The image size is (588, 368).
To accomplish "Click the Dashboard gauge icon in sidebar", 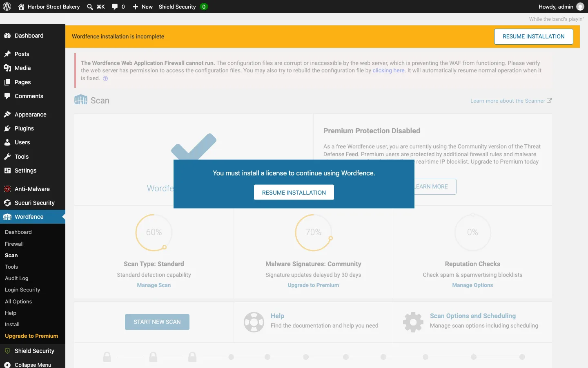I will [7, 36].
